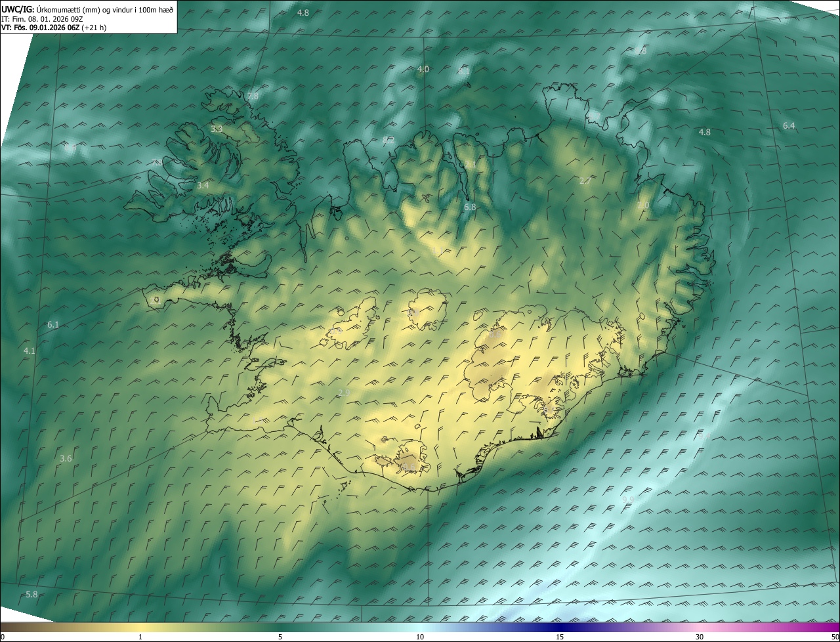
Task: Click the 6.8 precipitation value label
Action: click(470, 207)
